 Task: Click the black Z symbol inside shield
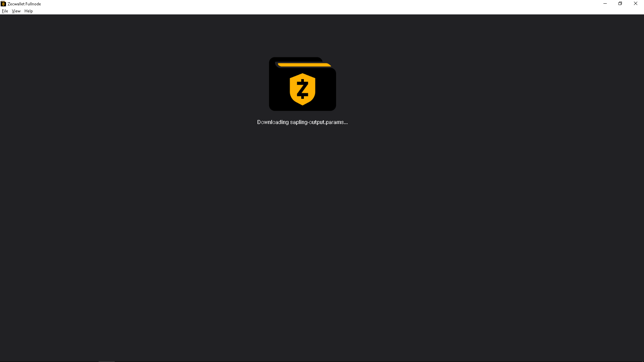coord(303,89)
